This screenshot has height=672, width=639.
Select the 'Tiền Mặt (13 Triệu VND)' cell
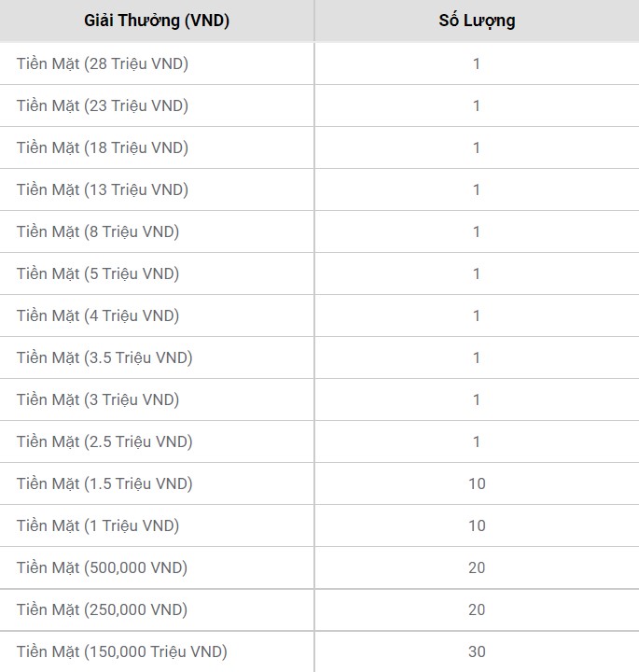click(x=103, y=189)
